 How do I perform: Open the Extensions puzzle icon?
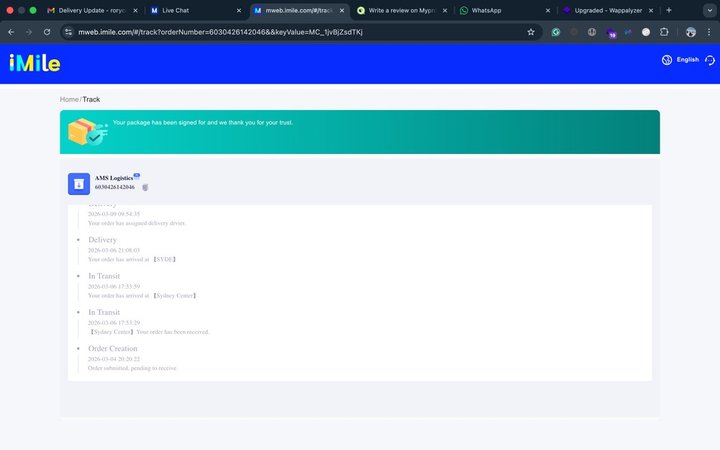click(x=664, y=32)
